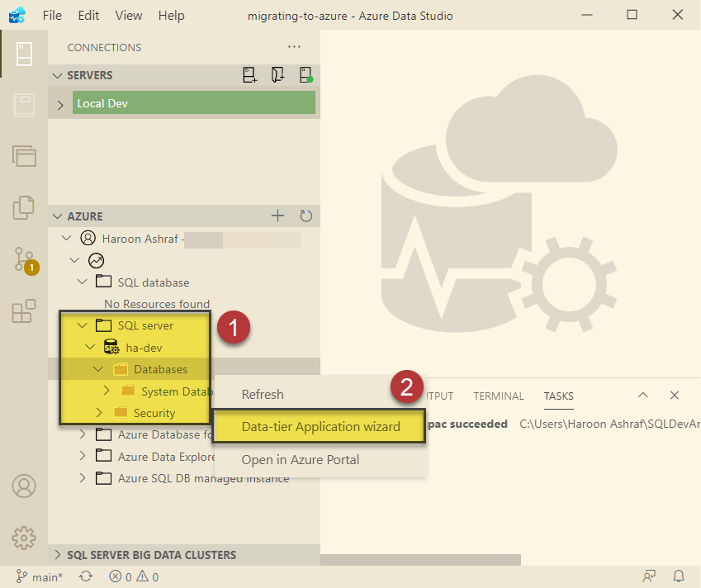Click the Show Active Connections icon
This screenshot has height=588, width=701.
point(306,75)
